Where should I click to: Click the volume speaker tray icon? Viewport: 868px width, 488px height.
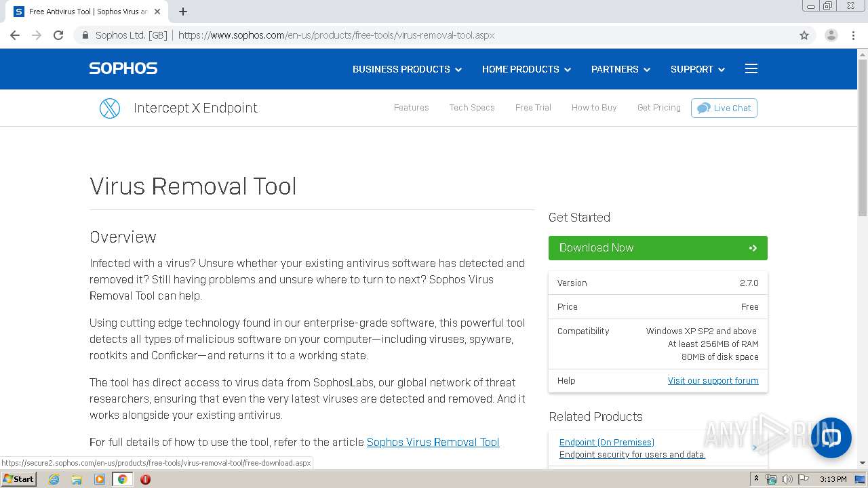tap(787, 479)
